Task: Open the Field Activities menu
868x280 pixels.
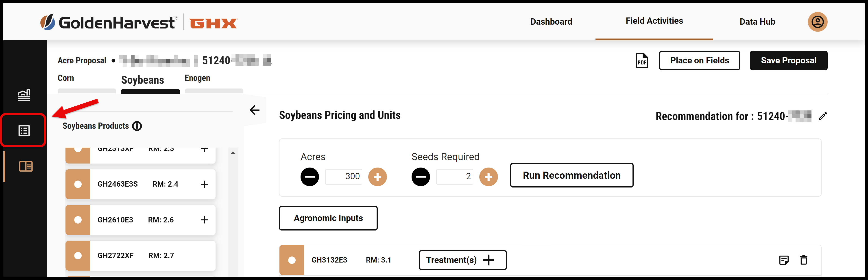Action: (x=654, y=21)
